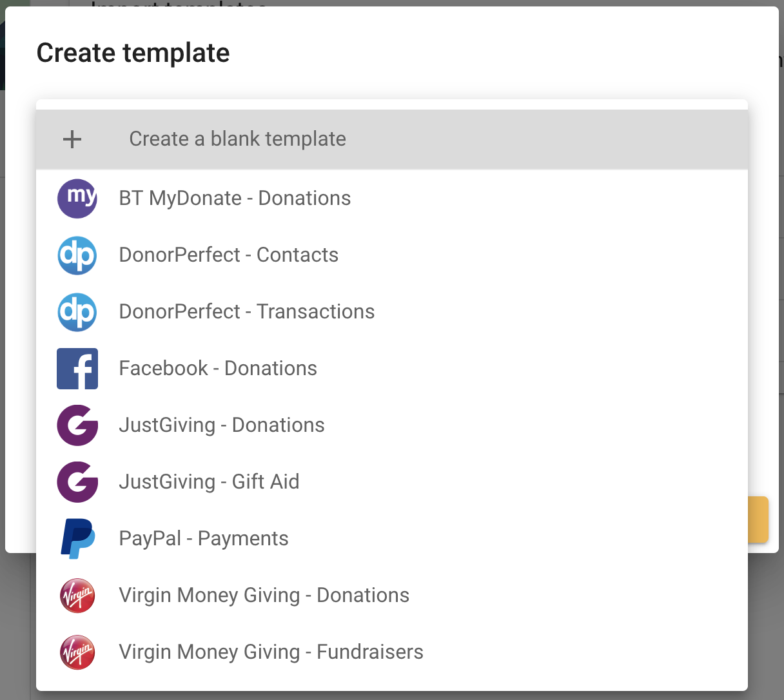Click the JustGiving icon beside Donations

[77, 425]
